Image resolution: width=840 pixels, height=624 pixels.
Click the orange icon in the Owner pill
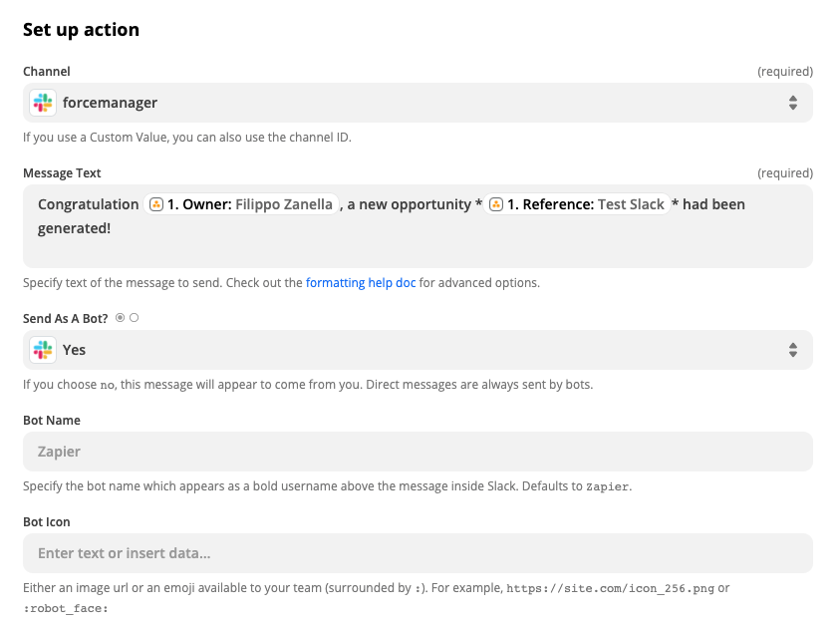coord(155,204)
